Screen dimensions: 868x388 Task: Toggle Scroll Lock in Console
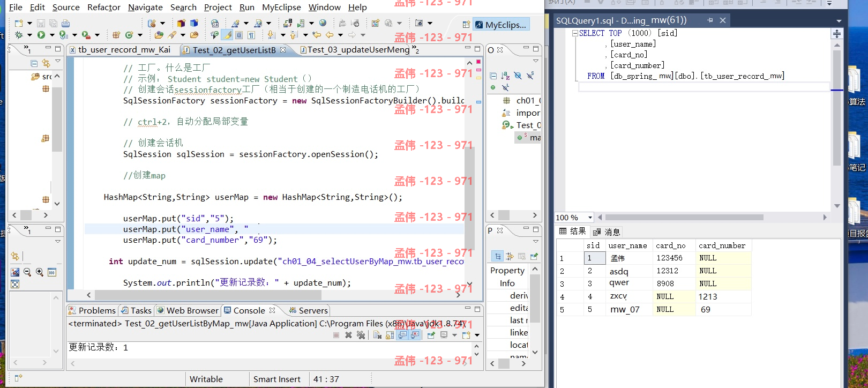[390, 335]
